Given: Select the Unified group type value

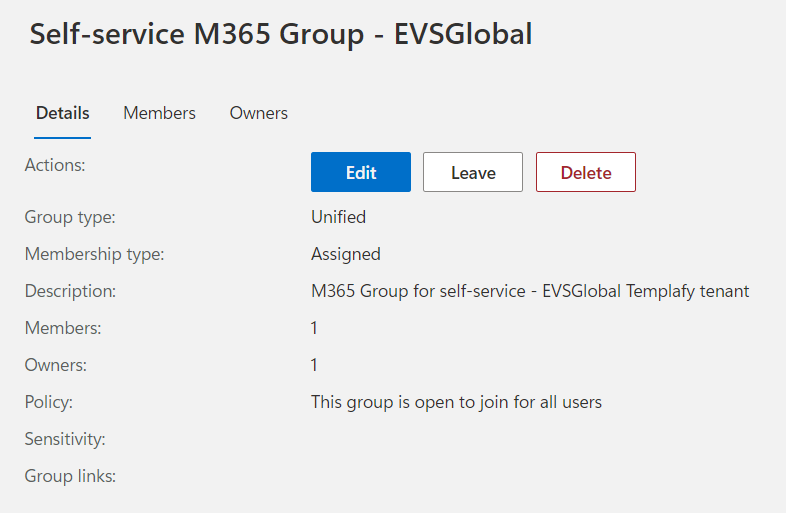Looking at the screenshot, I should click(x=338, y=217).
